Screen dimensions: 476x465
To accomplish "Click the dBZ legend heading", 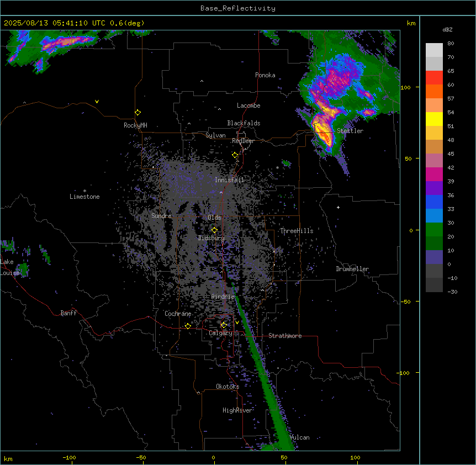I will coord(447,29).
